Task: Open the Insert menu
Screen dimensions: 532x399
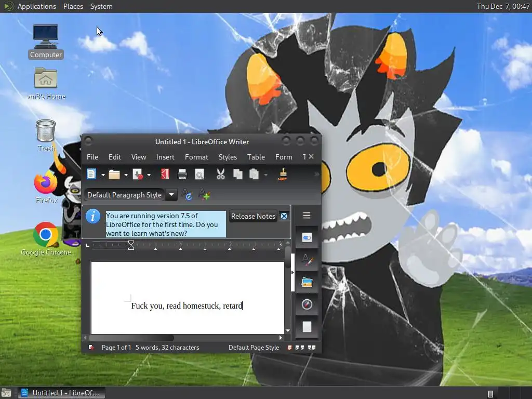Action: click(x=165, y=157)
